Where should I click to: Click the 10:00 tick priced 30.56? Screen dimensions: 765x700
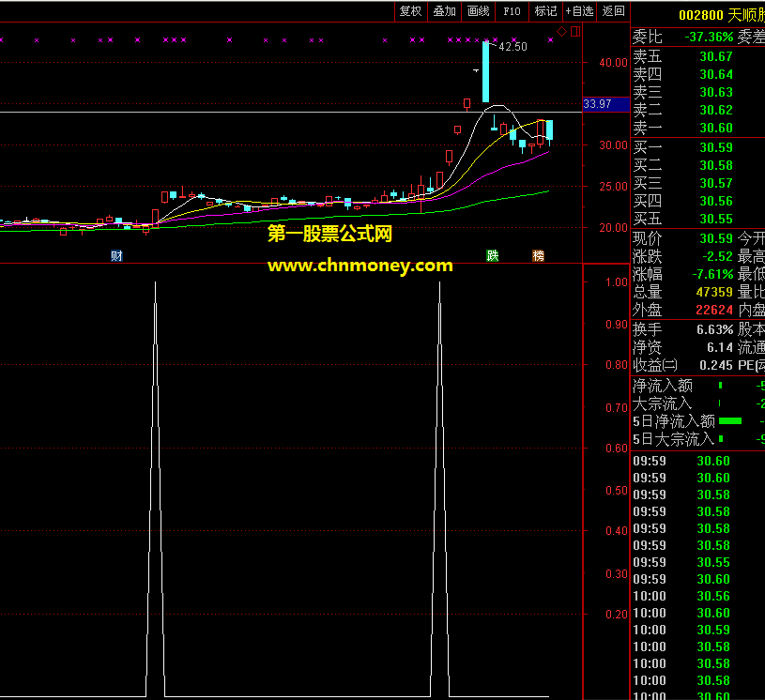[x=681, y=596]
